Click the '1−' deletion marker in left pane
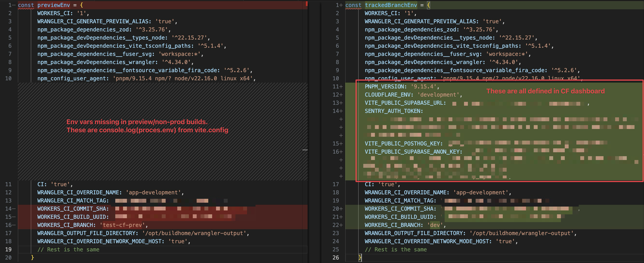 (12, 5)
